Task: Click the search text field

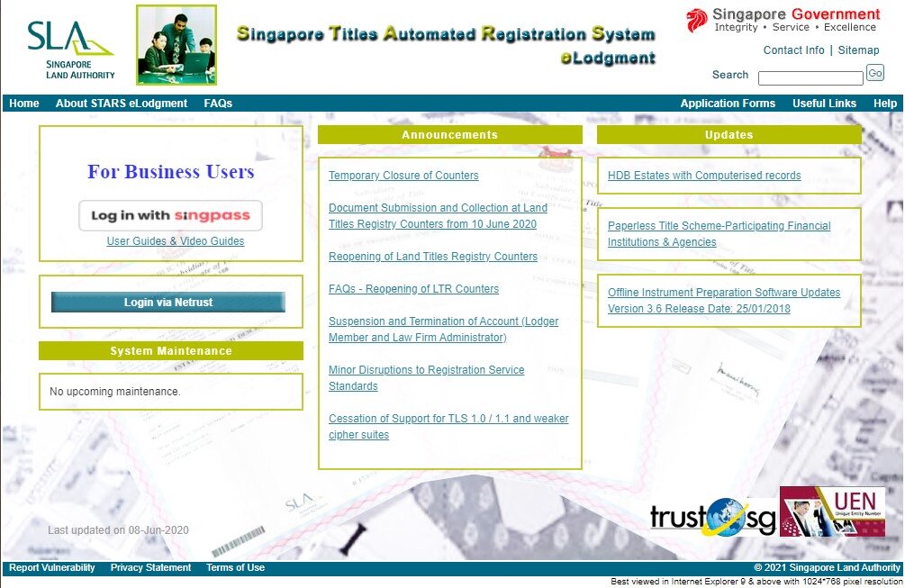Action: [x=810, y=78]
